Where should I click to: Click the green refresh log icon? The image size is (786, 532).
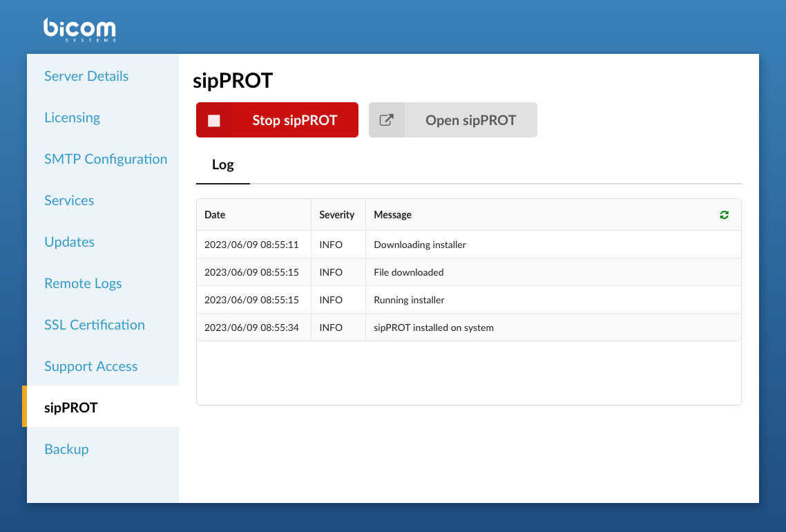tap(724, 215)
